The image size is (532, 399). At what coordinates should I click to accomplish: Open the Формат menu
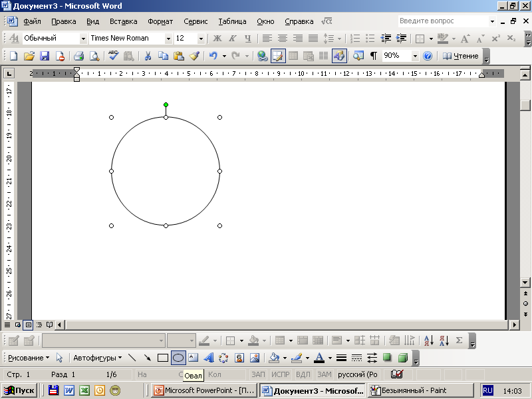[160, 21]
